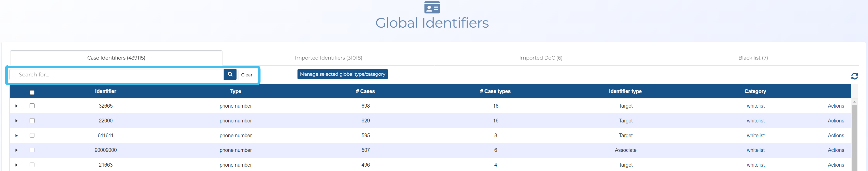Select the checkbox for identifier 90009000
The width and height of the screenshot is (868, 171).
[x=32, y=150]
